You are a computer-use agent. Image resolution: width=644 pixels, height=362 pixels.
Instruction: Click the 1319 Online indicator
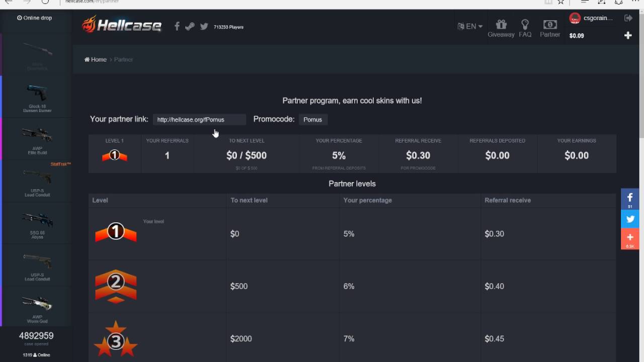(x=36, y=355)
